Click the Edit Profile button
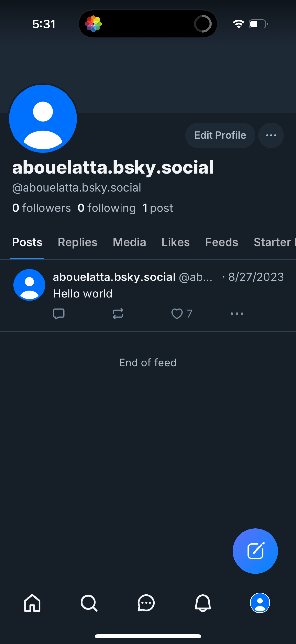Screen dimensions: 296x644 (x=220, y=135)
